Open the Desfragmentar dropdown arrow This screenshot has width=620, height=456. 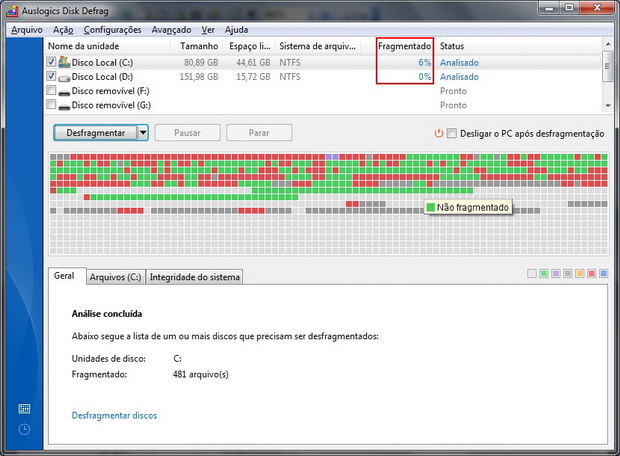point(143,133)
